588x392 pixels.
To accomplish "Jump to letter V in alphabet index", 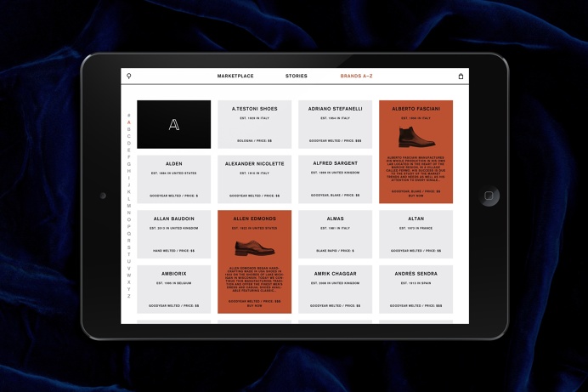I will pyautogui.click(x=128, y=268).
